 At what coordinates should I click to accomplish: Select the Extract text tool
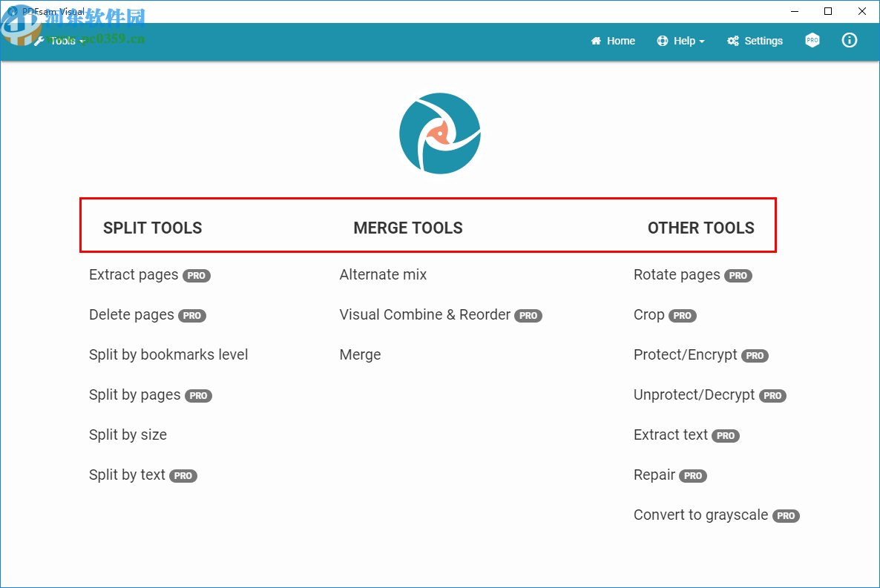coord(671,435)
